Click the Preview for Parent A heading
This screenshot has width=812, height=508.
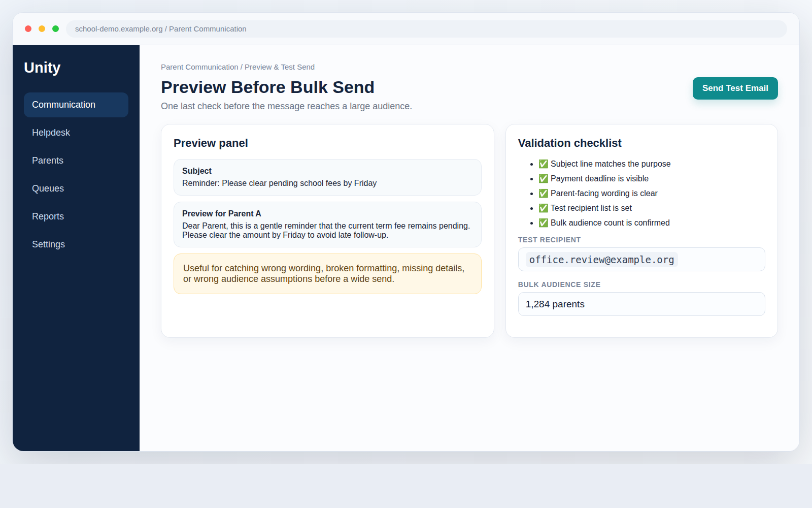222,214
